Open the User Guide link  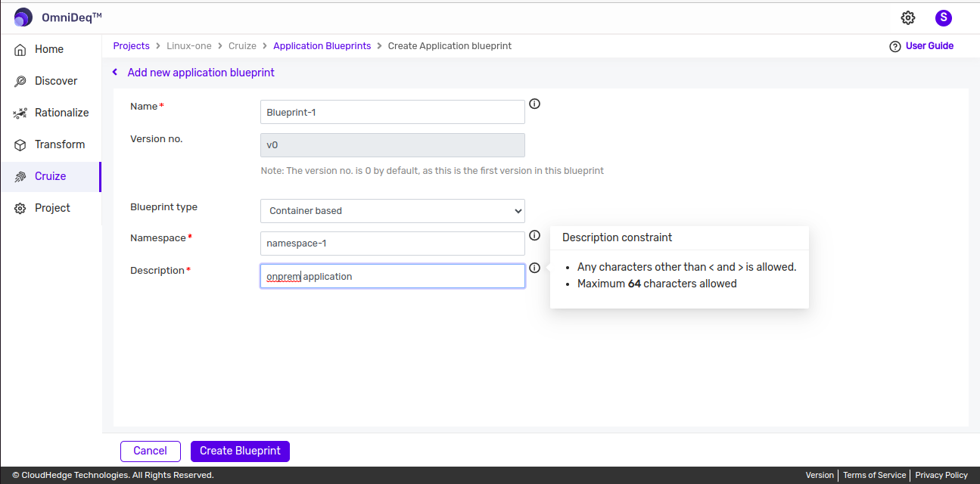click(x=929, y=46)
